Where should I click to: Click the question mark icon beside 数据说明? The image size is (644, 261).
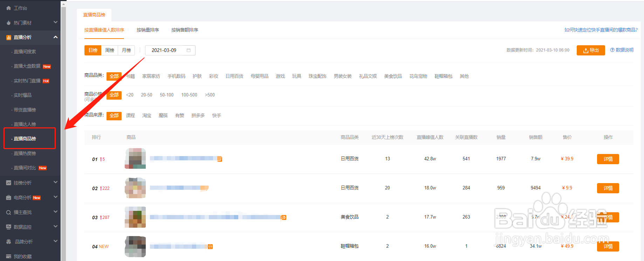[x=612, y=50]
